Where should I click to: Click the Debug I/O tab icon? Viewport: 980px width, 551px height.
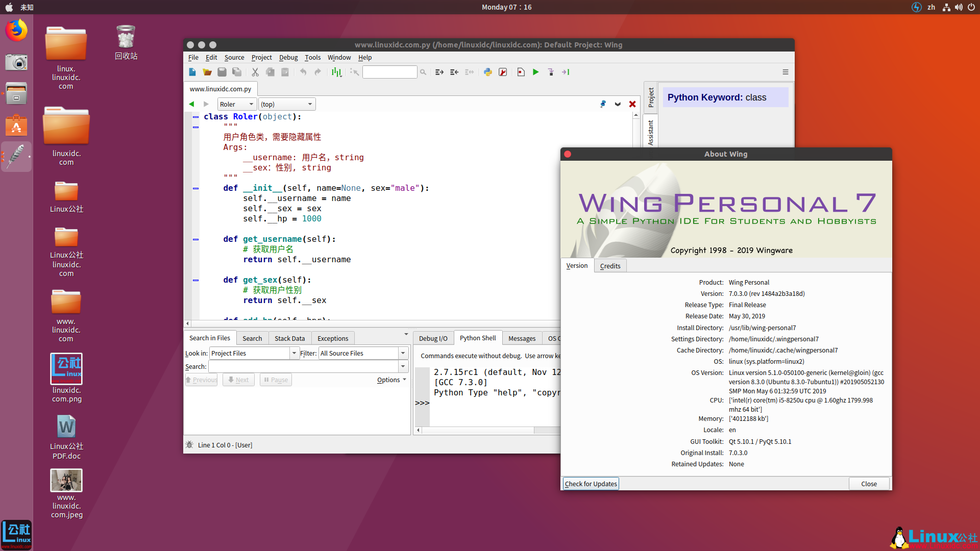tap(432, 338)
